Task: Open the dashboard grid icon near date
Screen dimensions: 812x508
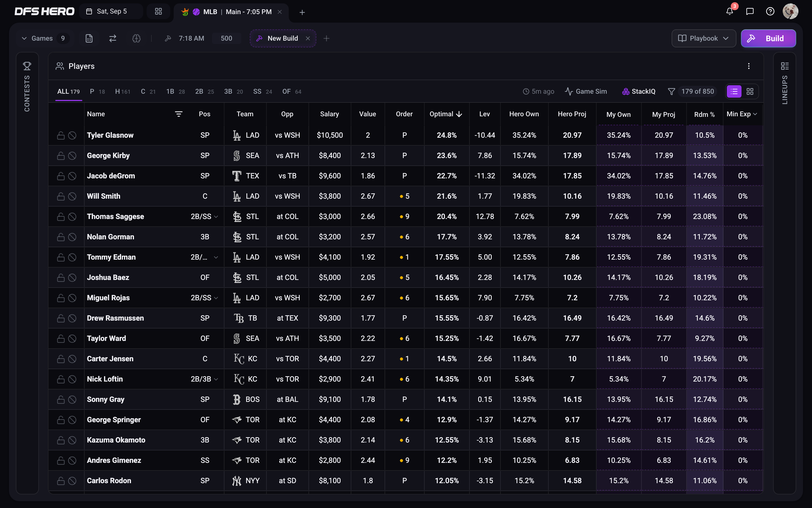Action: [x=158, y=11]
